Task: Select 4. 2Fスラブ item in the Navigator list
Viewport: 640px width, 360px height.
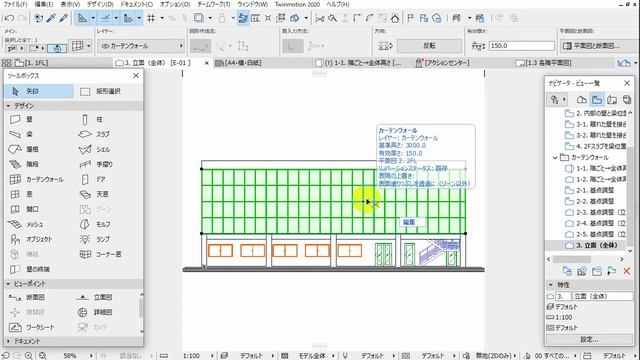Action: [595, 146]
